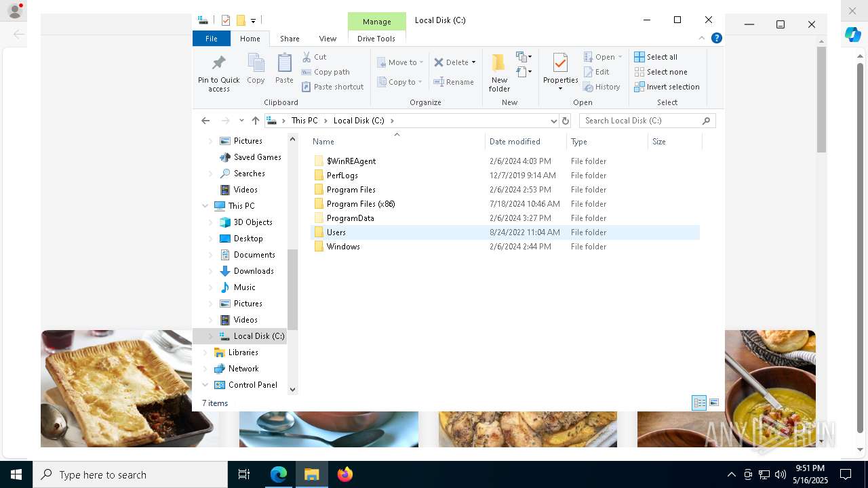The height and width of the screenshot is (488, 868).
Task: Click navigation pane scrollbar down arrow
Action: point(292,389)
